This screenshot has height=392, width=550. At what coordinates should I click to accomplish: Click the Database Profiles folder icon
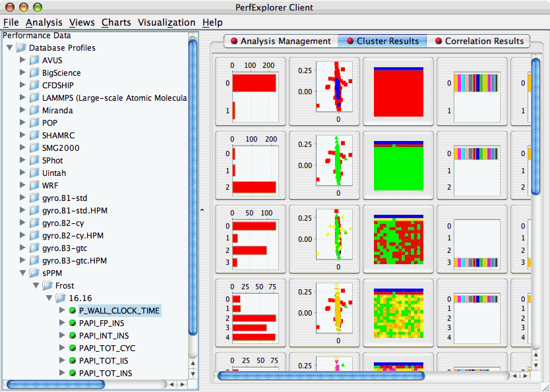click(x=21, y=48)
